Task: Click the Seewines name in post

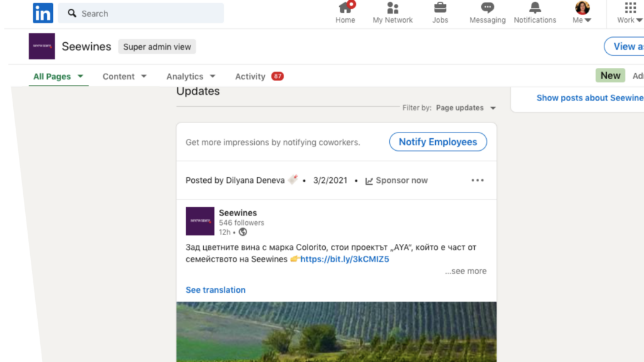Action: click(x=238, y=212)
